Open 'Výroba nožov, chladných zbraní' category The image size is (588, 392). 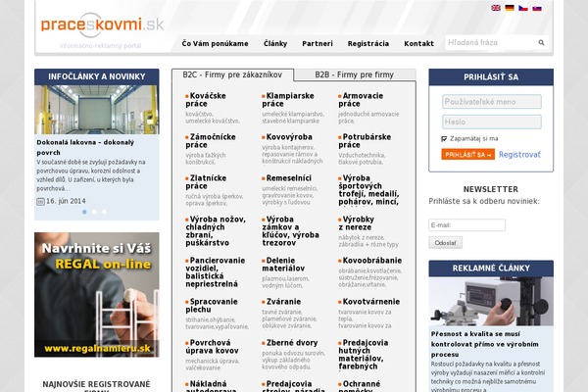tap(216, 231)
